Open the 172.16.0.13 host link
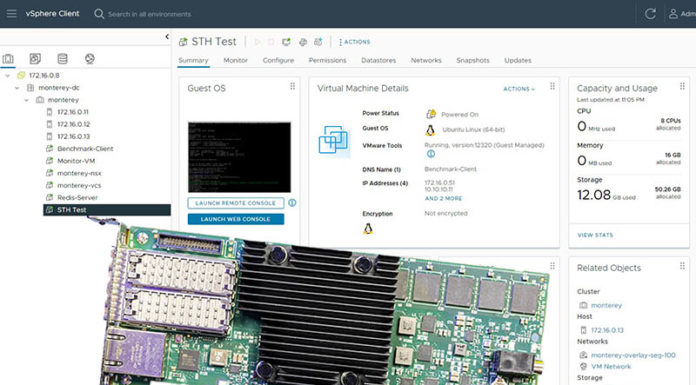Viewport: 696px width, 385px height. pyautogui.click(x=607, y=330)
